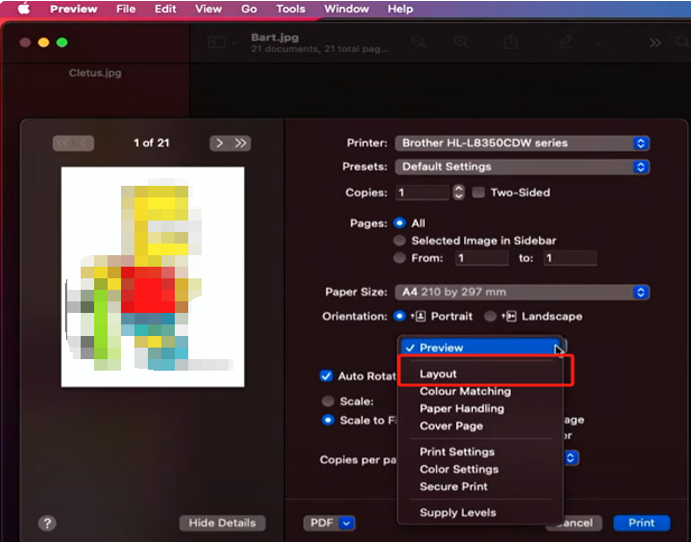Open the Copies per page dropdown arrows
The height and width of the screenshot is (542, 691).
click(570, 458)
